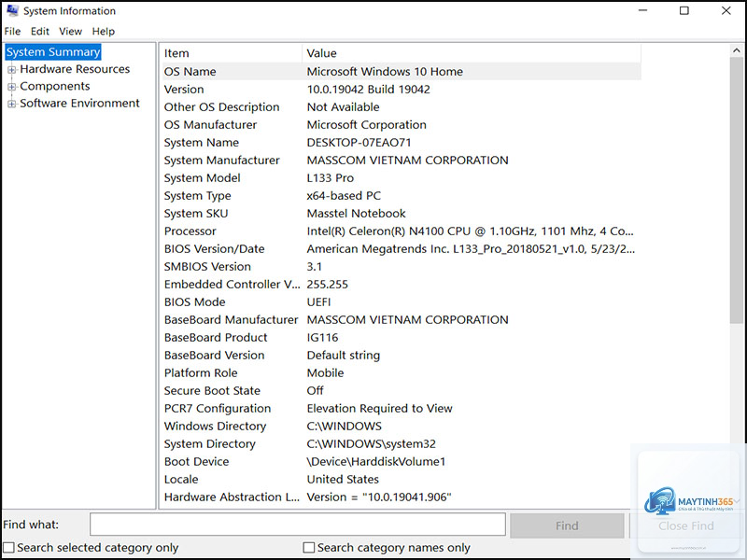Click DESKTOP-07EAO71 value
Screen dimensions: 747x560
click(359, 143)
